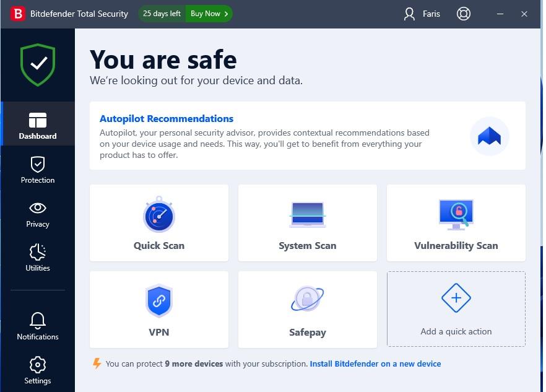Open the Autopilot Recommendations link

(167, 118)
